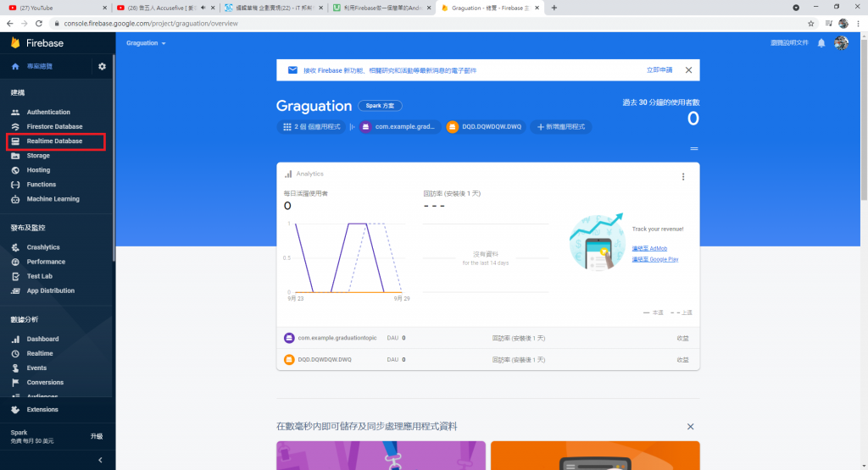The image size is (868, 470).
Task: Open Events analytics
Action: click(x=36, y=368)
